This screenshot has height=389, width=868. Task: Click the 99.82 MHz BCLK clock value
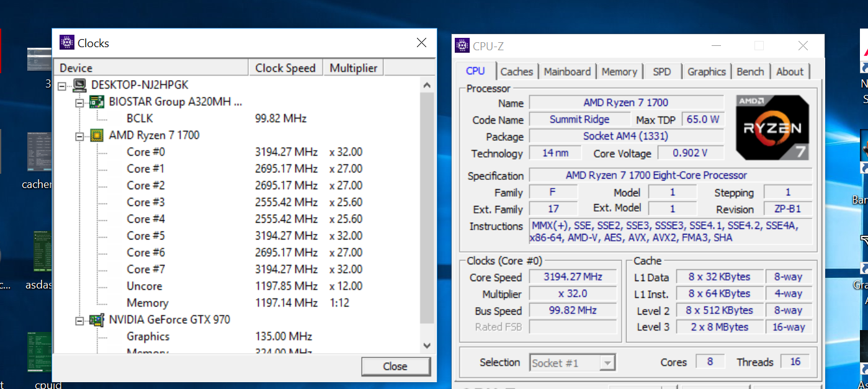281,118
